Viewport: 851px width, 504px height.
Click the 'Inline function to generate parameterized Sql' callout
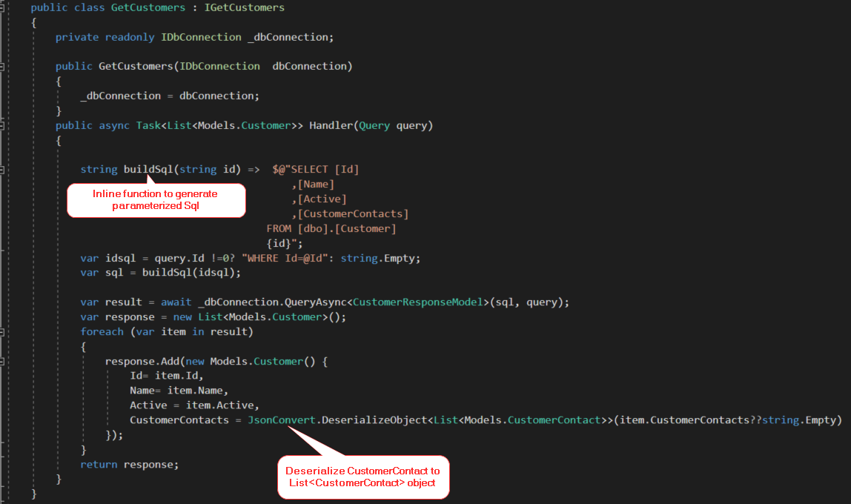click(156, 200)
